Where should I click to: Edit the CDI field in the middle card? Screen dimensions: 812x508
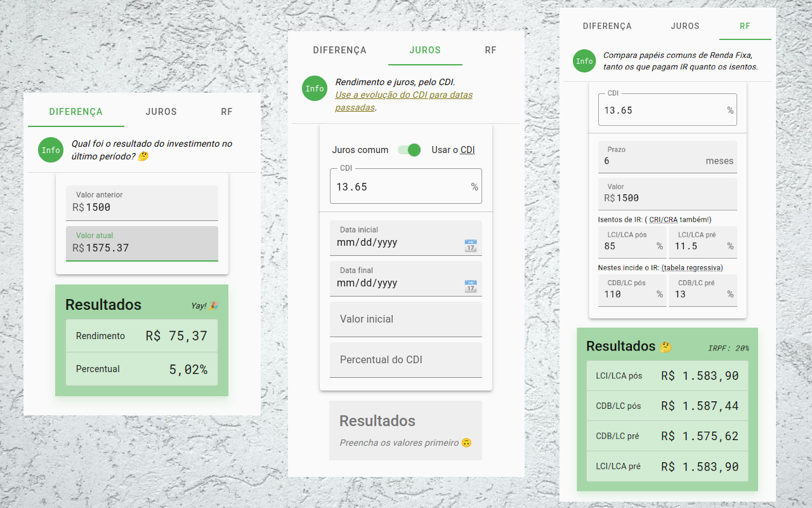click(x=406, y=186)
